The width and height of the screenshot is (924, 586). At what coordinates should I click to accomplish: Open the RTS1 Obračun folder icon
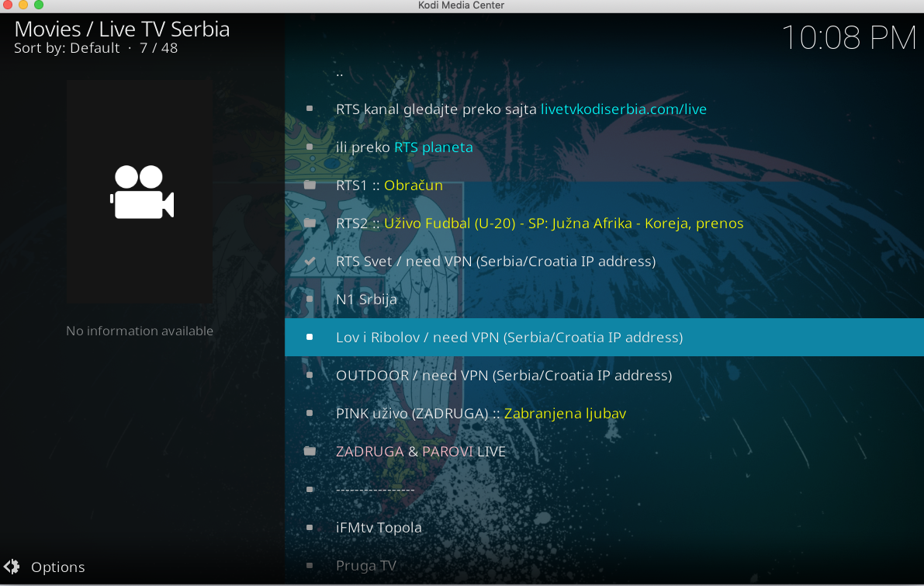tap(310, 186)
